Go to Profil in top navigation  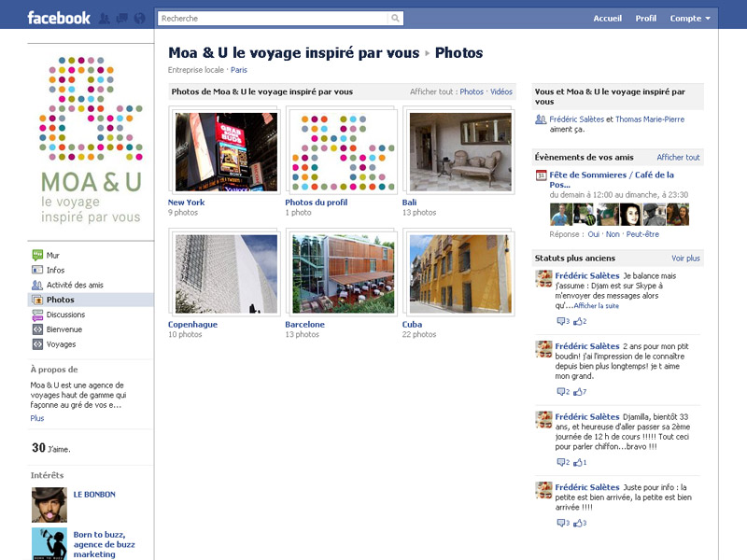[x=645, y=19]
